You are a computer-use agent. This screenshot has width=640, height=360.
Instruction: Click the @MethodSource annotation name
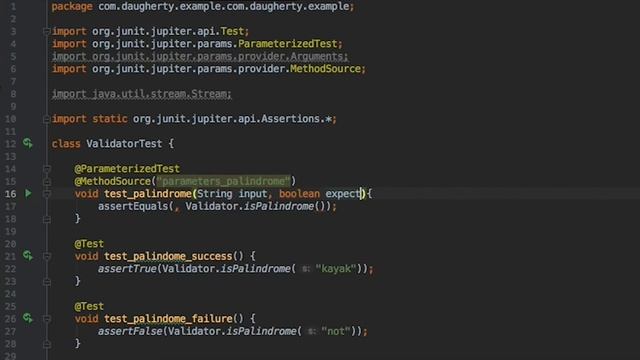pos(113,181)
